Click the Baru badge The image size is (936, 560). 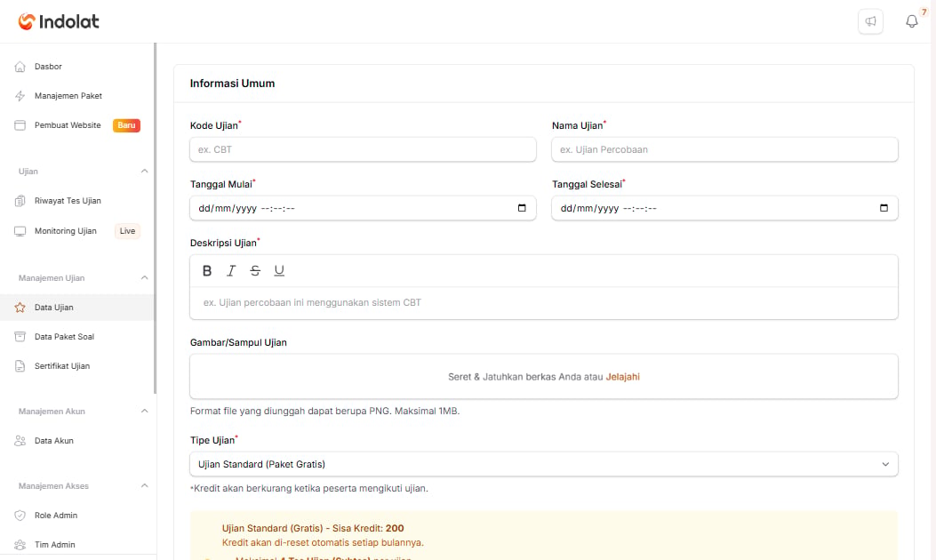click(126, 125)
